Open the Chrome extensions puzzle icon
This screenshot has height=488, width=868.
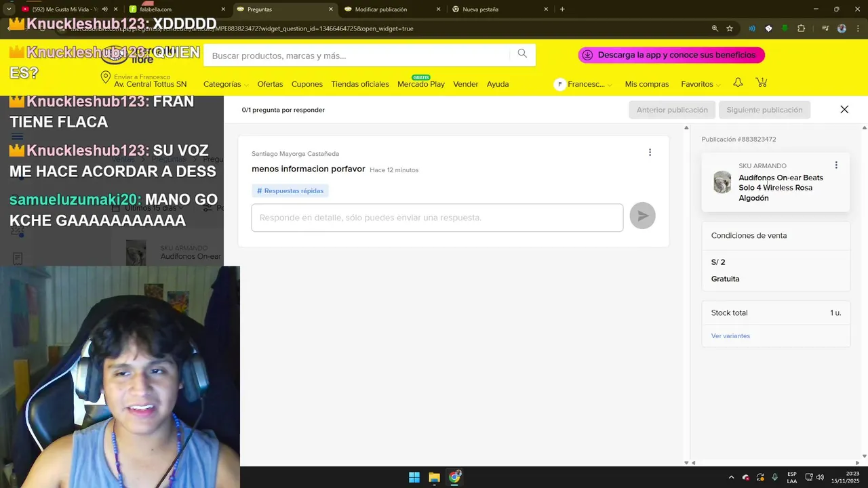pyautogui.click(x=802, y=28)
